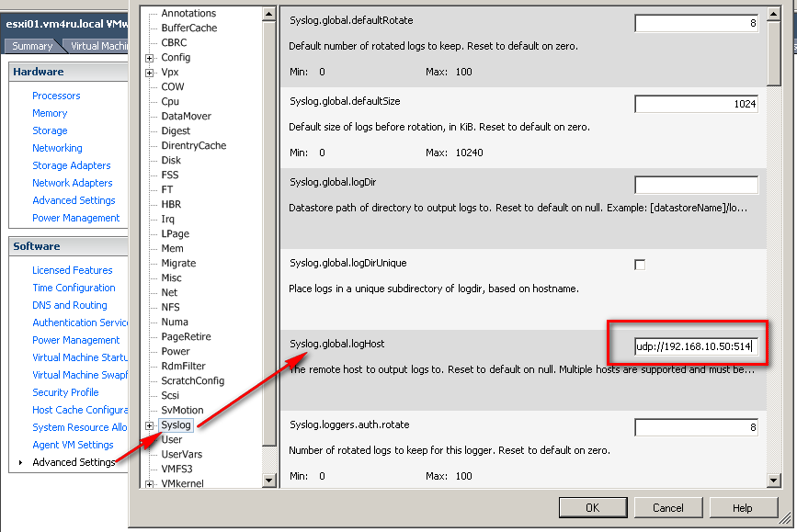The image size is (797, 532).
Task: Open the Storage hardware link
Action: tap(50, 130)
